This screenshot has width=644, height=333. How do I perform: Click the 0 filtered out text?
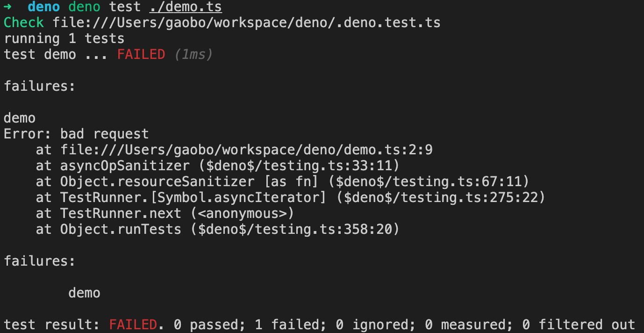[579, 324]
